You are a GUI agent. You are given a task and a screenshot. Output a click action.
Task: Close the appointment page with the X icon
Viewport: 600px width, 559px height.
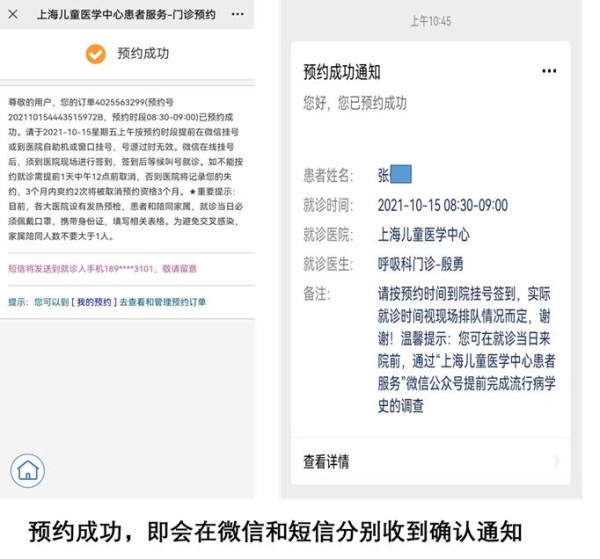pos(13,15)
